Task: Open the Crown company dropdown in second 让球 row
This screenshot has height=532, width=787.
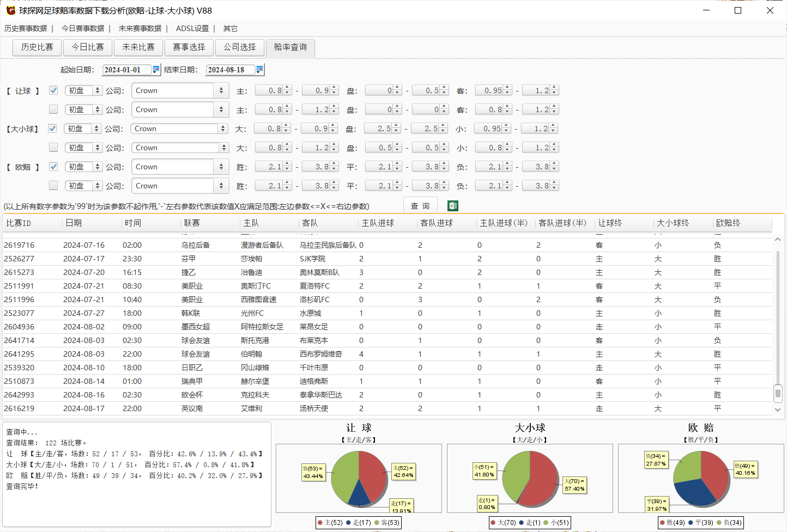Action: click(x=179, y=109)
